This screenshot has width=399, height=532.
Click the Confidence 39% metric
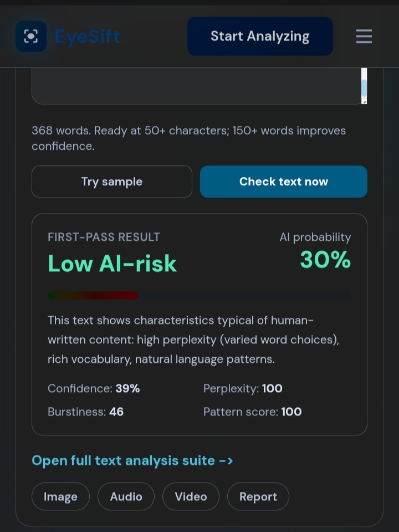94,388
